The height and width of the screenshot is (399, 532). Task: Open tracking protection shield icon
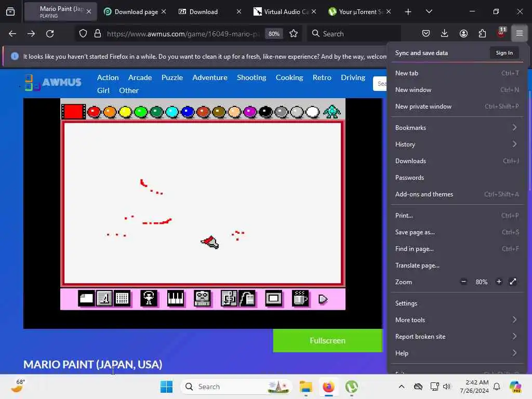coord(83,33)
